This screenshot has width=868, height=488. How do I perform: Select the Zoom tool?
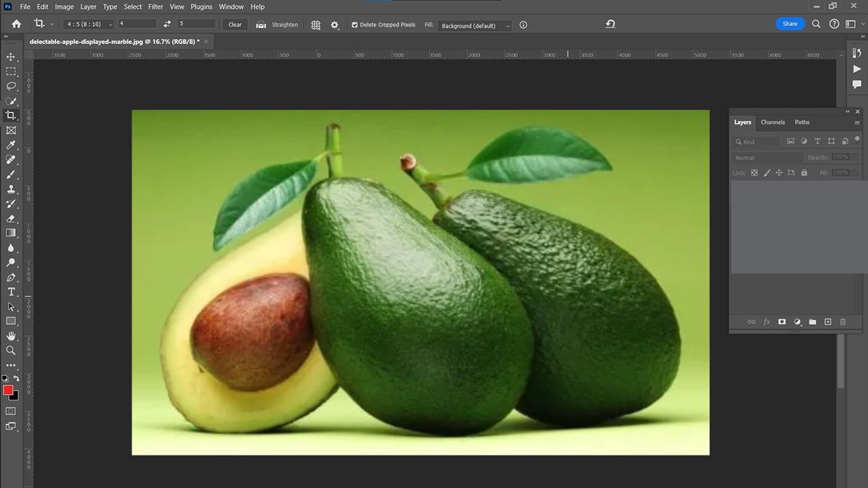pos(11,351)
